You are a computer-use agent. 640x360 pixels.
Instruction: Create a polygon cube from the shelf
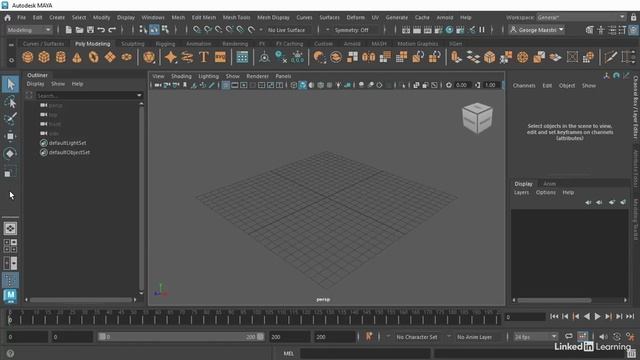(x=44, y=57)
